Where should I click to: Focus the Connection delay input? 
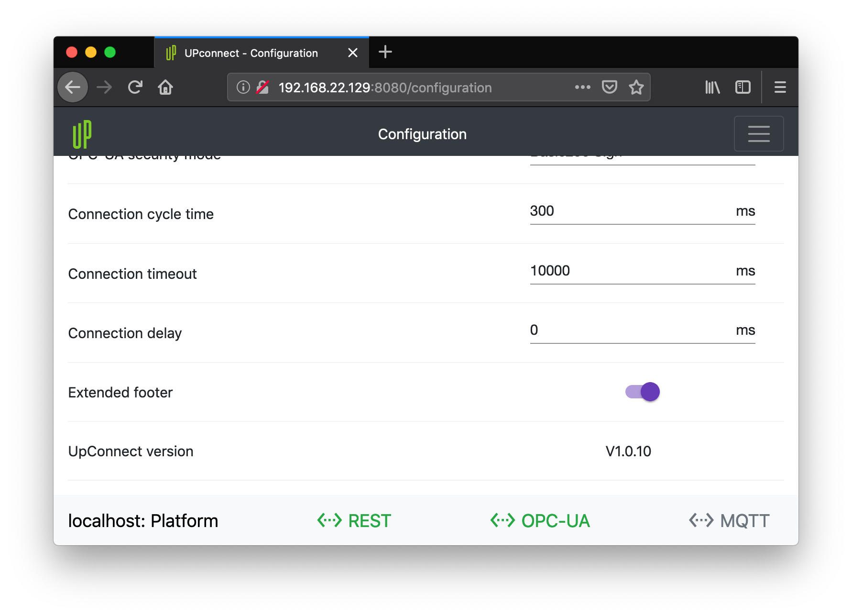pos(631,330)
